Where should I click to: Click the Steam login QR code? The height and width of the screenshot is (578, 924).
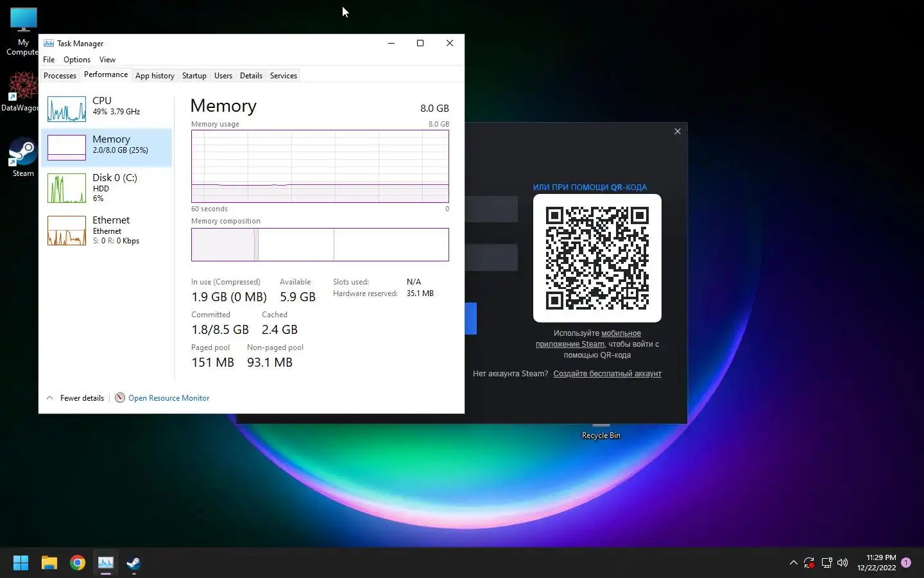click(x=597, y=258)
